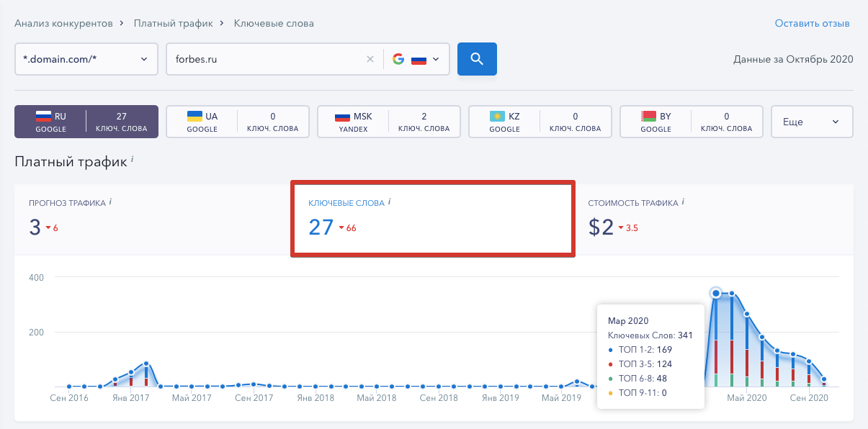
Task: Click the Оставить отзыв link
Action: coord(813,24)
